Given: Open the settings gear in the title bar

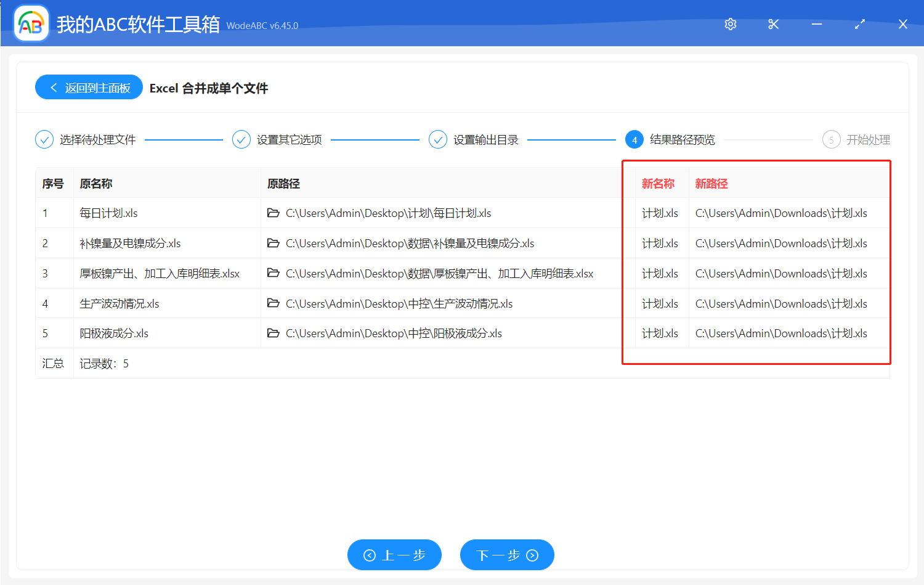Looking at the screenshot, I should coord(730,24).
